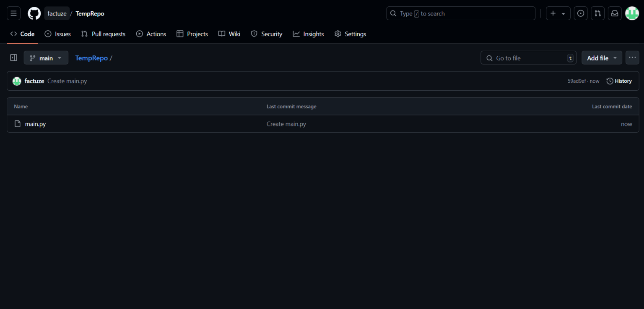The width and height of the screenshot is (644, 309).
Task: Open pull requests via the top bar icon
Action: point(597,13)
